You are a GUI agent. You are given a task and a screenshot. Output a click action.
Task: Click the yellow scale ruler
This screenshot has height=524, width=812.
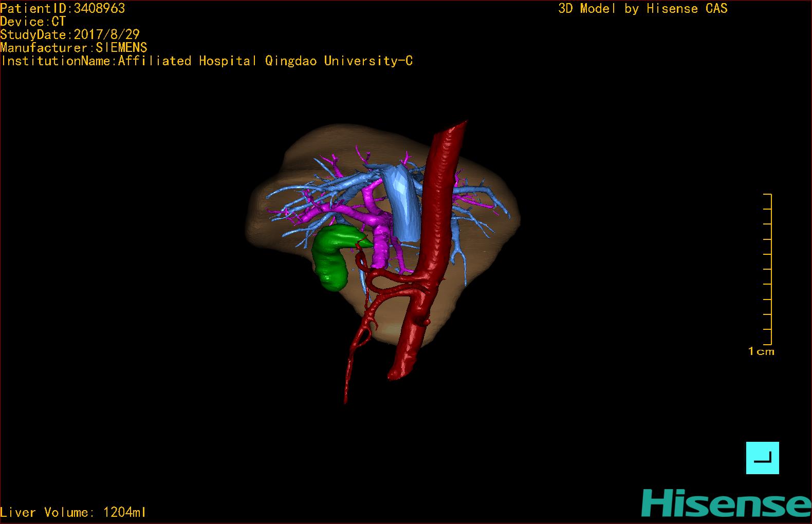click(x=768, y=269)
